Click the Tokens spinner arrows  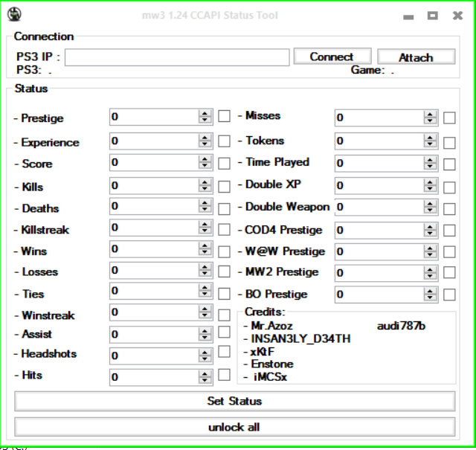pos(430,141)
